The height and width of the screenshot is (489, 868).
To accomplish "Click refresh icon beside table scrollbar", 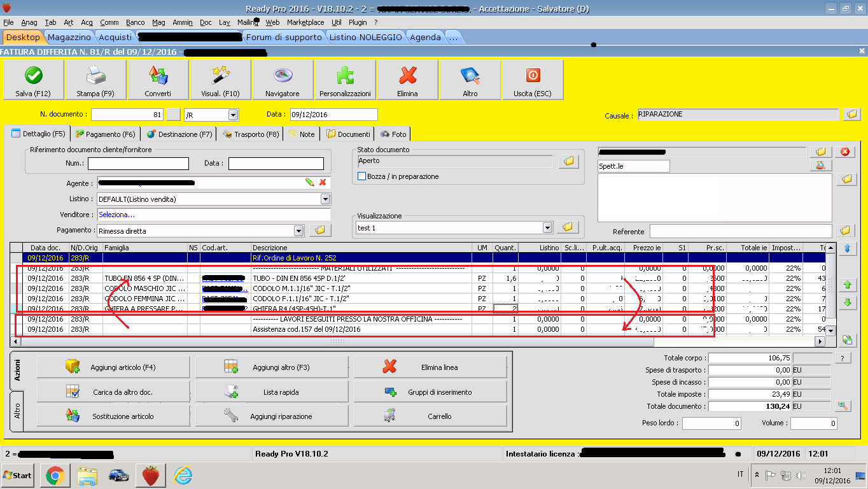I will (x=846, y=339).
